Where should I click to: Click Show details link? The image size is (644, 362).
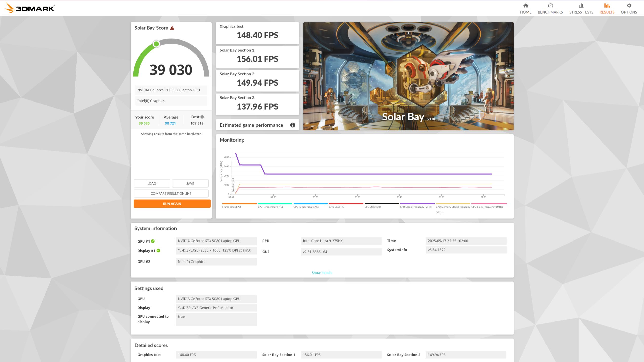(322, 273)
